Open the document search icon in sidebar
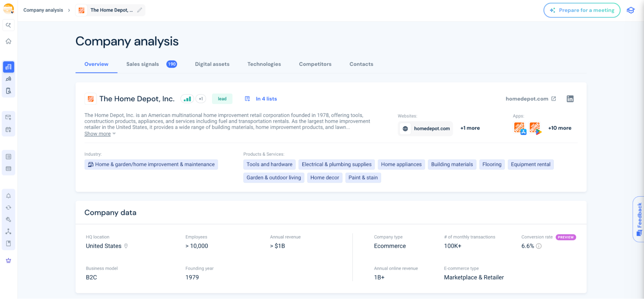 pos(8,91)
